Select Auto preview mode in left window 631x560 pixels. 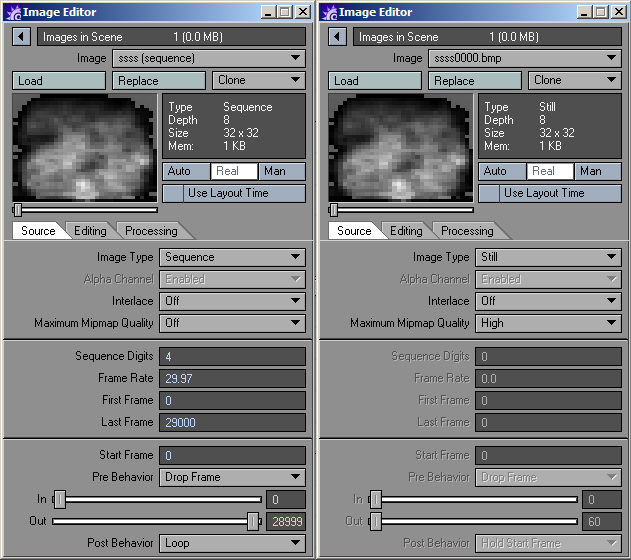[x=186, y=171]
